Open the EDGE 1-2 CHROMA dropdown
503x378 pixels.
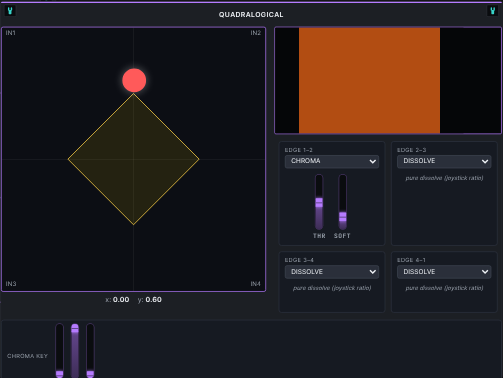pos(332,161)
